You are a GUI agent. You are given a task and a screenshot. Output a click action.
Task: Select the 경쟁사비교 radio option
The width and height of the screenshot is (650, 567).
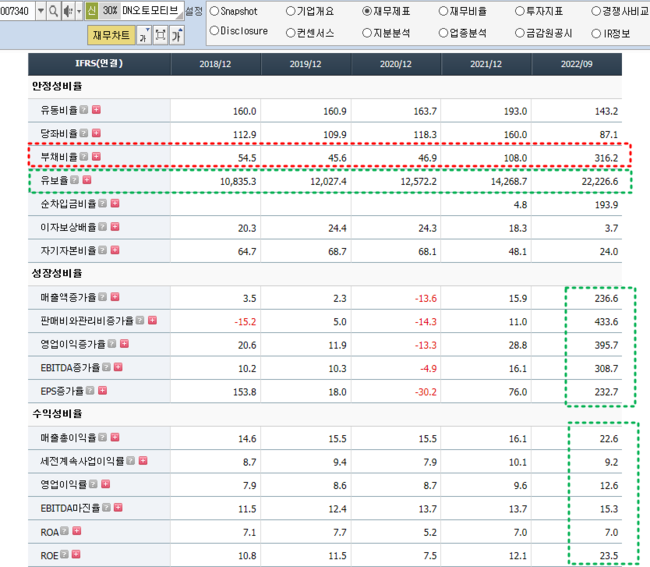[596, 11]
